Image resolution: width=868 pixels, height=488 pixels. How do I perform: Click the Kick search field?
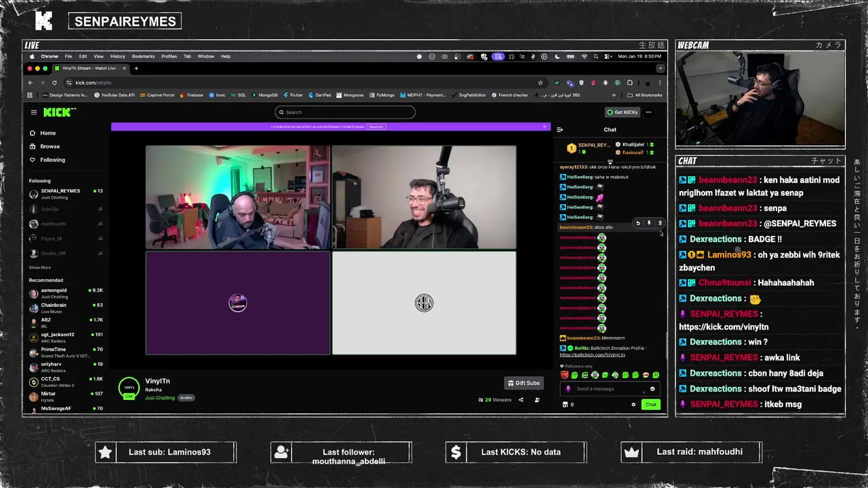pyautogui.click(x=345, y=112)
